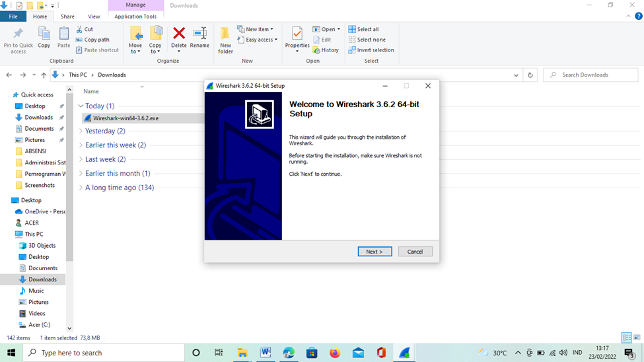
Task: Select Cut in the Clipboard group
Action: point(85,29)
